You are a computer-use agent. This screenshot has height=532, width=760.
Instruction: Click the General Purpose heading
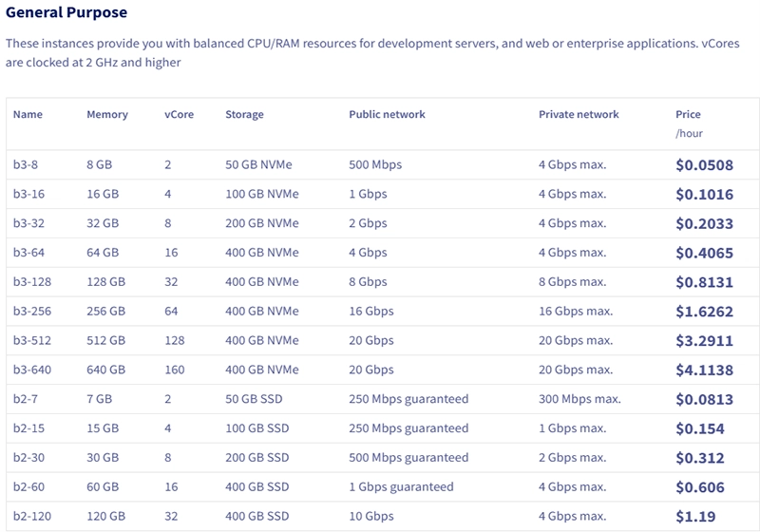66,13
